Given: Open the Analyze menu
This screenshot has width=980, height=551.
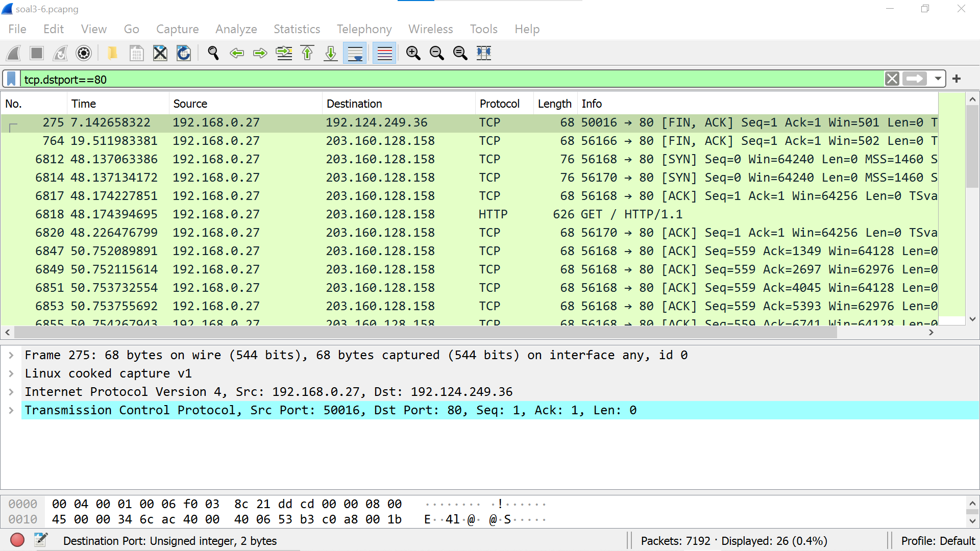Looking at the screenshot, I should pyautogui.click(x=236, y=29).
